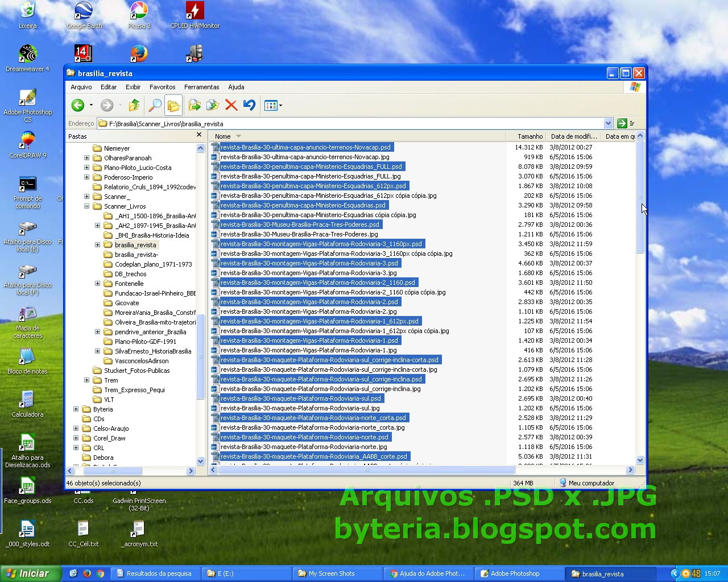
Task: Open the Favoritos menu
Action: 162,87
